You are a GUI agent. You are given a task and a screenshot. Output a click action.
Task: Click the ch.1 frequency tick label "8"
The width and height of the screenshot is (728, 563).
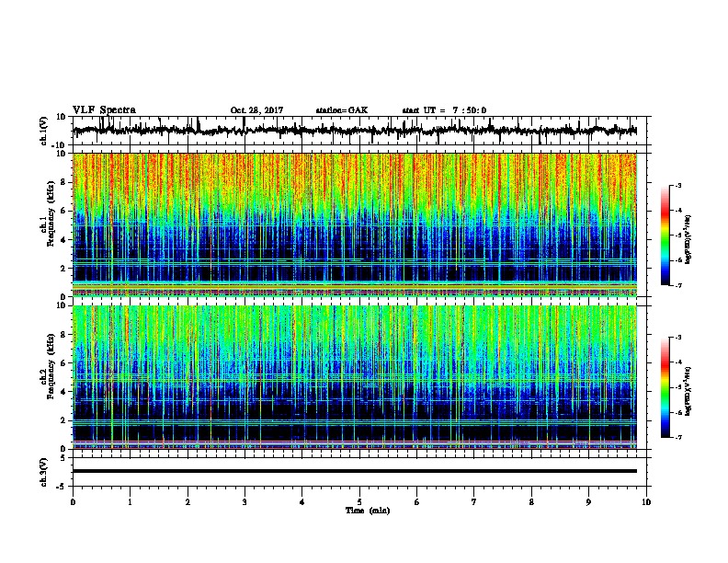point(63,182)
